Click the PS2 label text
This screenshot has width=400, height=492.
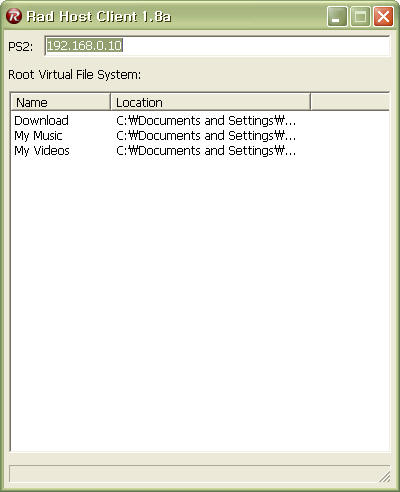coord(21,46)
